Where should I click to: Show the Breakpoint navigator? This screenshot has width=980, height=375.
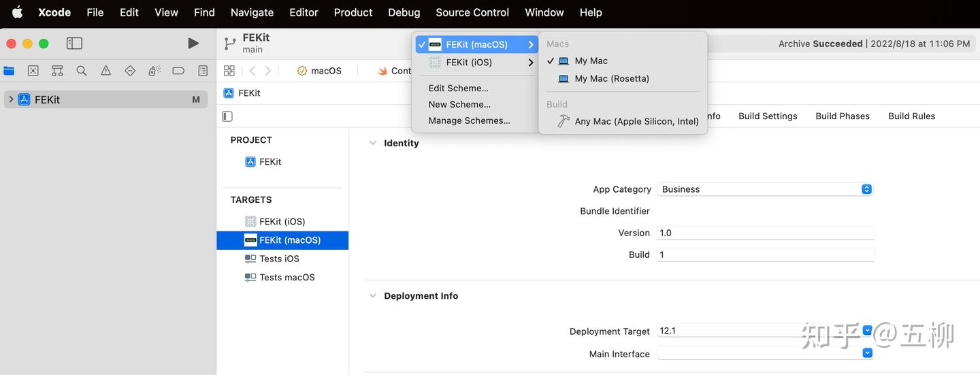click(178, 71)
